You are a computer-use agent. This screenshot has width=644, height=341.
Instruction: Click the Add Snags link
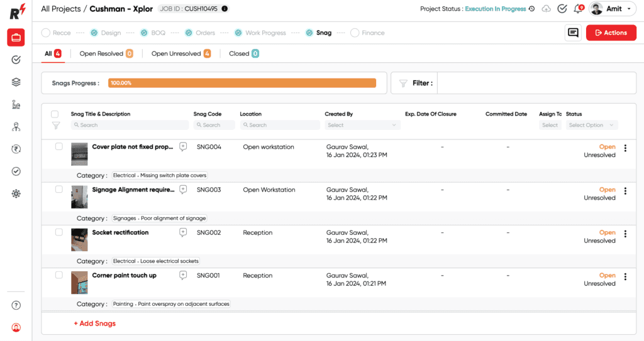tap(94, 323)
